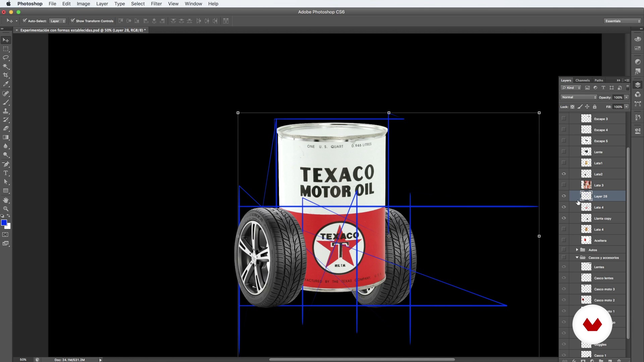The image size is (644, 362).
Task: Hide the Llanta copy layer
Action: pos(564,218)
